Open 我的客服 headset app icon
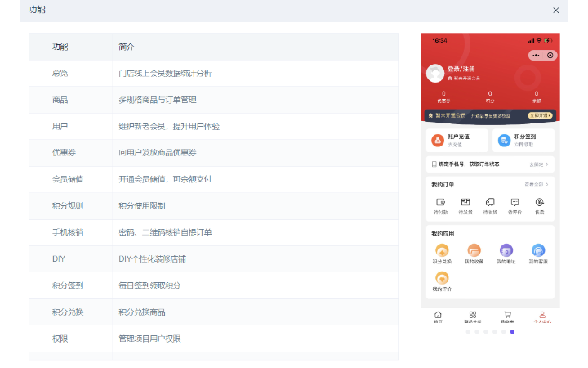This screenshot has height=368, width=588. 538,250
